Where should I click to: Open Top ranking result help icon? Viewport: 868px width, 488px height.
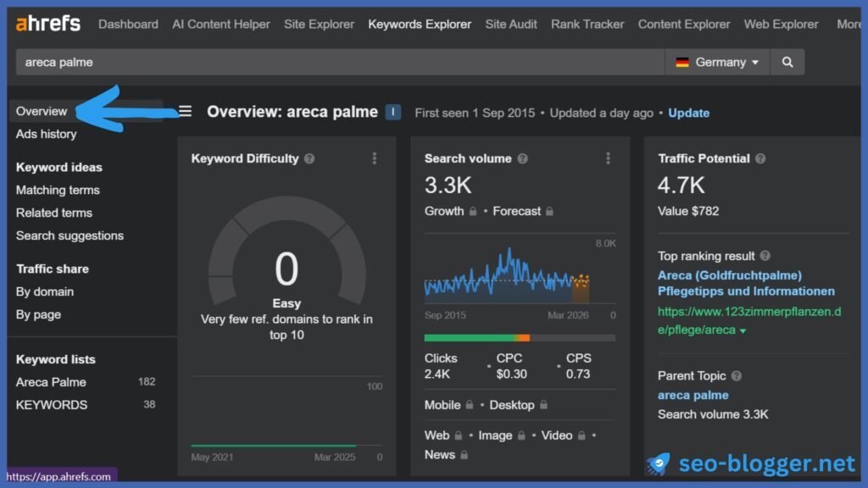[x=765, y=256]
